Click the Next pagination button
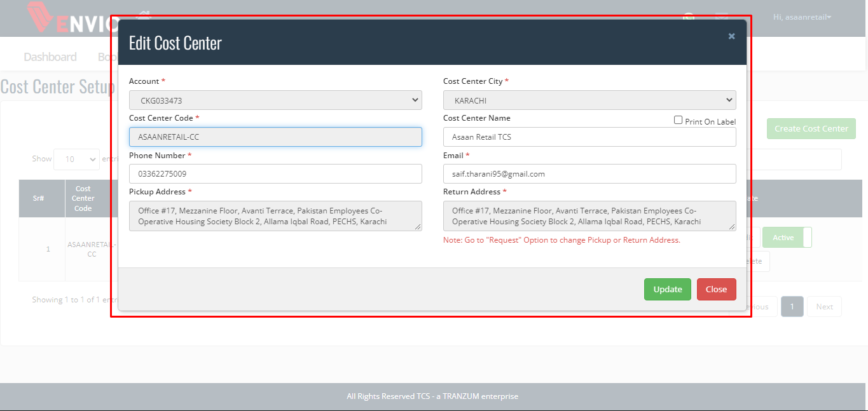Image resolution: width=868 pixels, height=411 pixels. pyautogui.click(x=824, y=307)
